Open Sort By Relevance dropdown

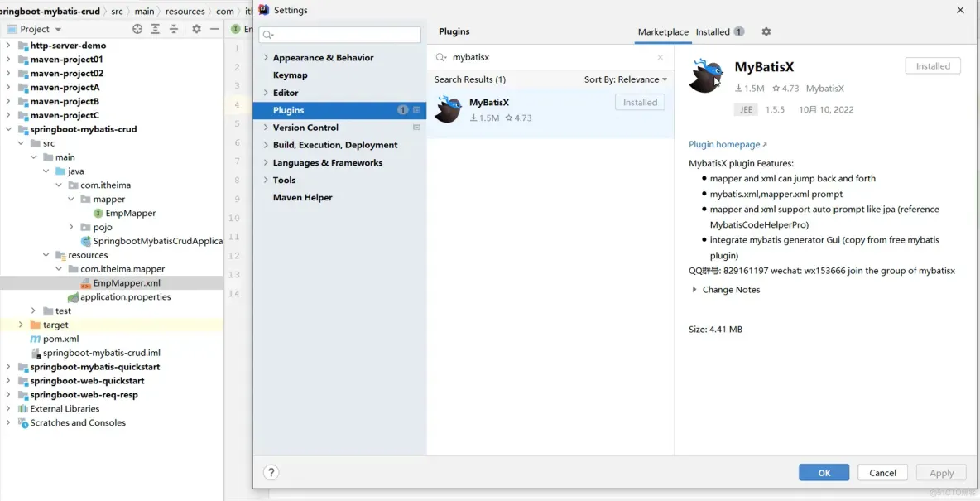[626, 80]
